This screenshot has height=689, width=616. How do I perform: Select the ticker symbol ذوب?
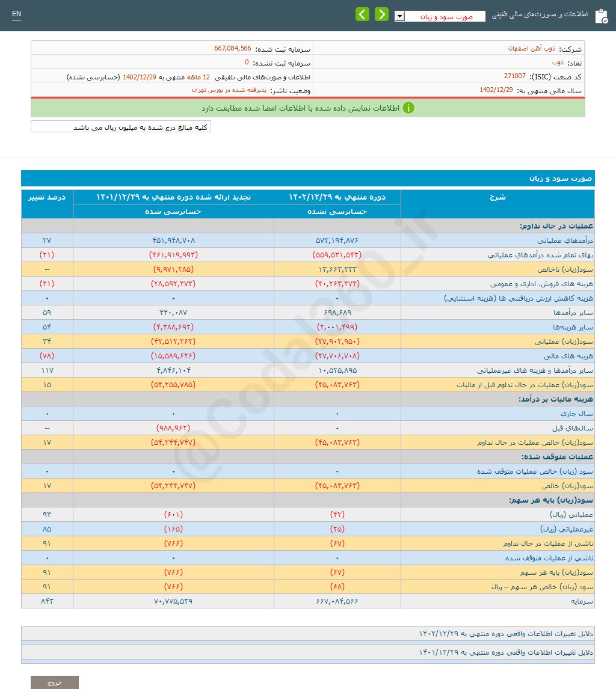558,61
